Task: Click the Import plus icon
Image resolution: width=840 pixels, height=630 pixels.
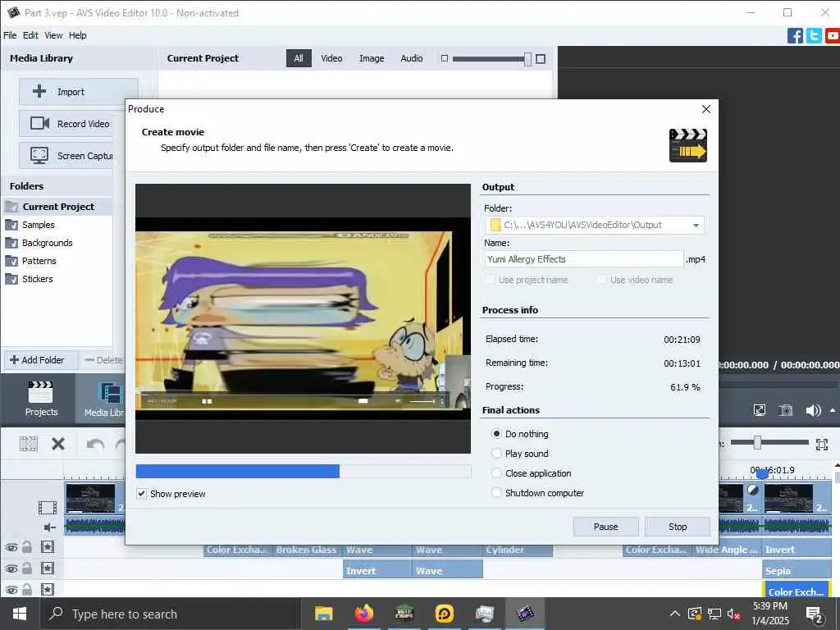Action: pyautogui.click(x=39, y=92)
